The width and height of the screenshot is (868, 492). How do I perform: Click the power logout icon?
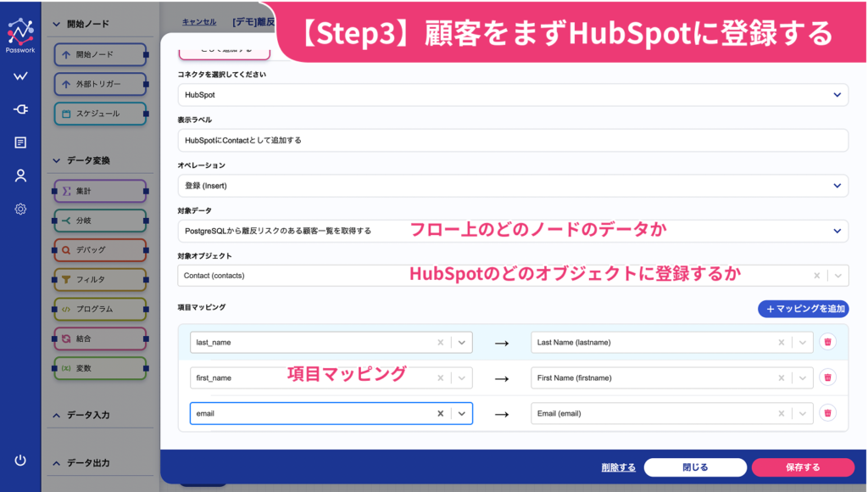20,460
